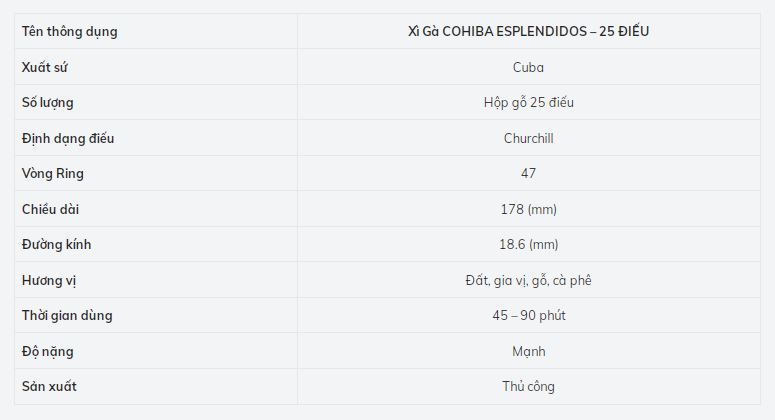Click the 'Chiều dài' label
This screenshot has height=420, width=775.
[x=51, y=209]
